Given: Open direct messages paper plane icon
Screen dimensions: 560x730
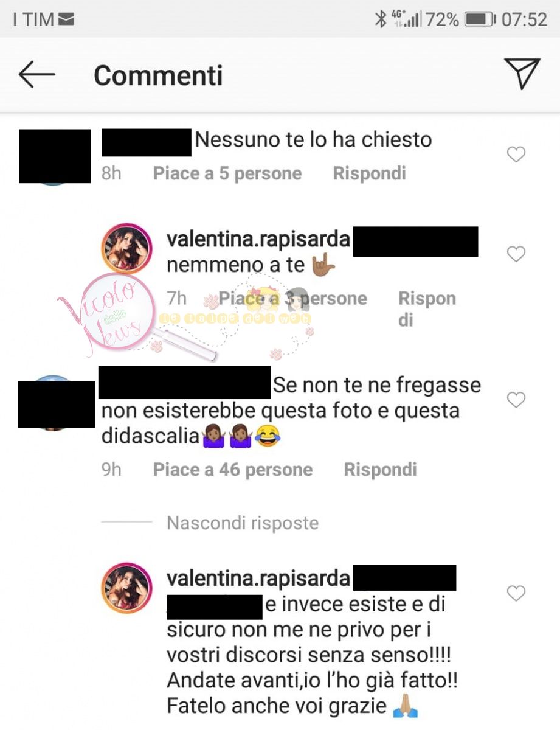Looking at the screenshot, I should (x=522, y=74).
